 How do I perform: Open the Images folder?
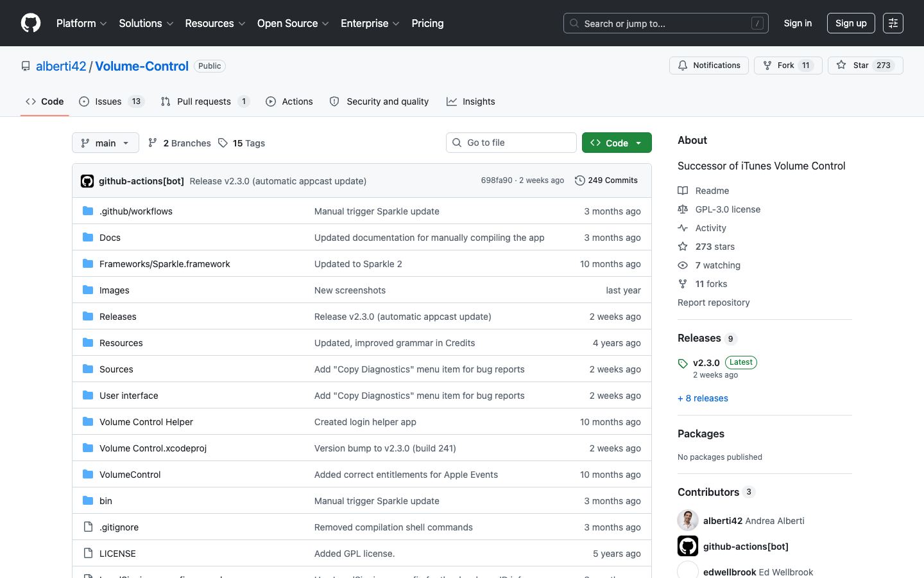pos(114,290)
